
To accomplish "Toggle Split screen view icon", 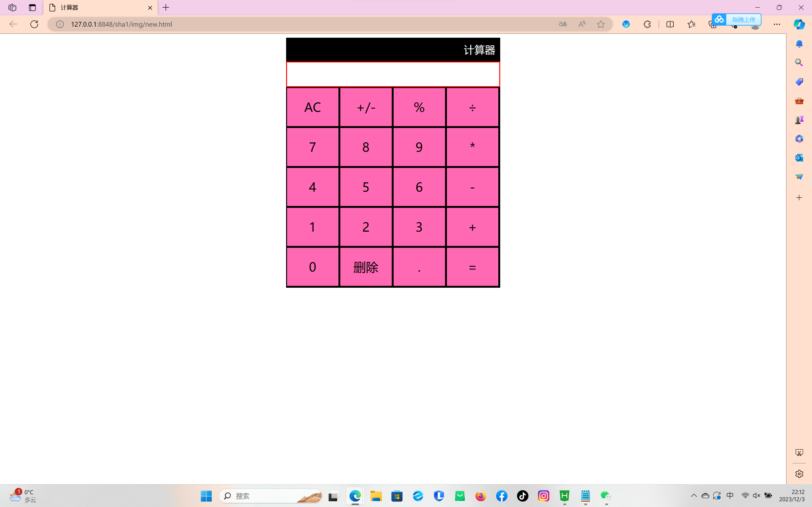I will 670,24.
